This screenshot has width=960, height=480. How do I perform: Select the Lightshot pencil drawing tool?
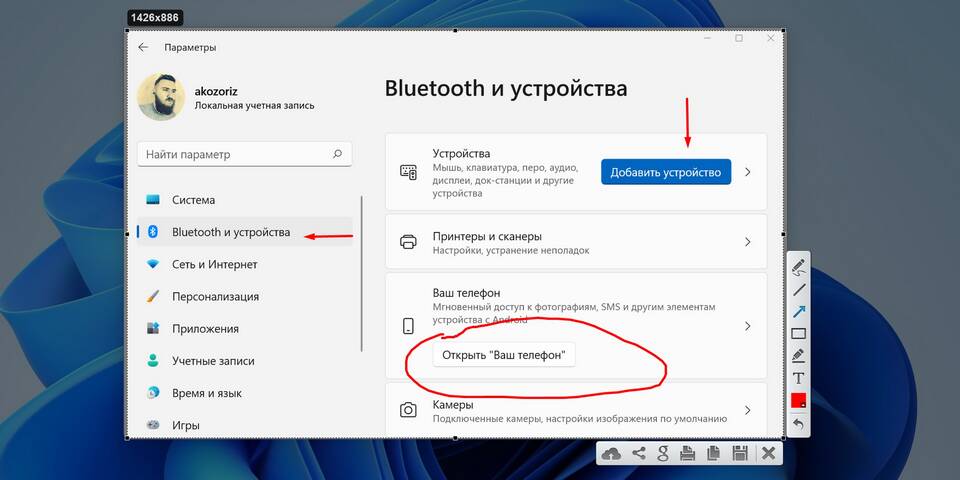point(798,268)
